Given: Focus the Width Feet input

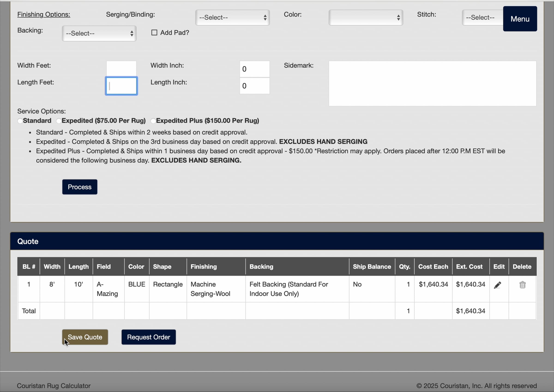Looking at the screenshot, I should pos(121,69).
